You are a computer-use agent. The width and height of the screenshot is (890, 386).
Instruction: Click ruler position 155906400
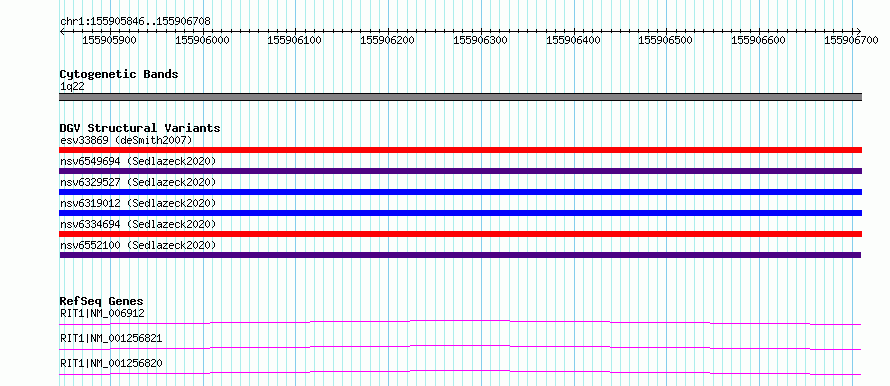pyautogui.click(x=573, y=40)
